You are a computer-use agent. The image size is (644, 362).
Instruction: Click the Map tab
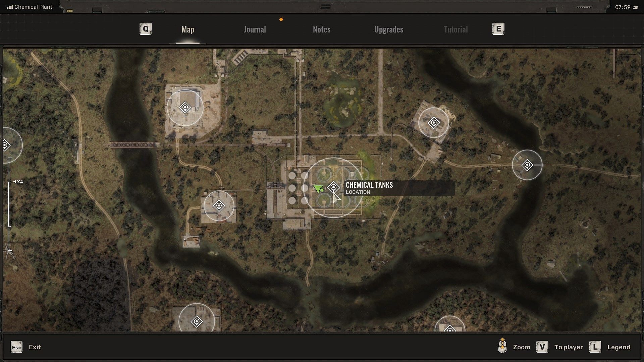point(187,29)
